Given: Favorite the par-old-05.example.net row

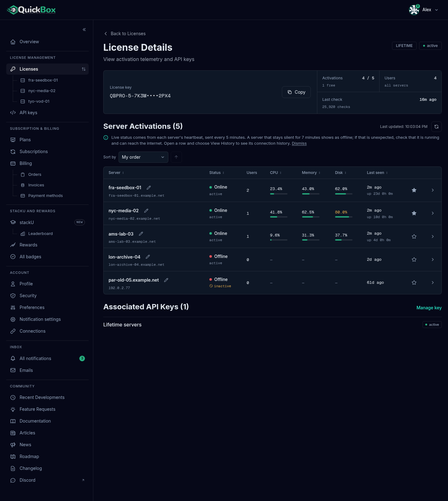Looking at the screenshot, I should tap(414, 283).
